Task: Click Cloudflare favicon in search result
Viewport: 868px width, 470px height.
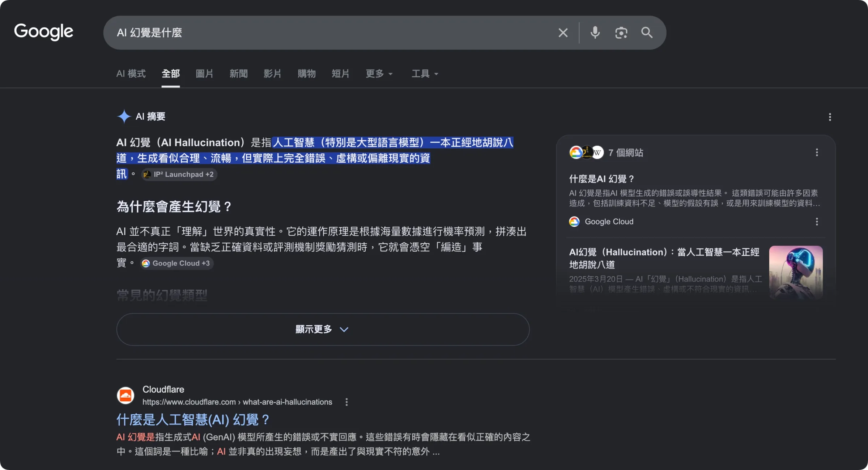Action: click(x=125, y=396)
